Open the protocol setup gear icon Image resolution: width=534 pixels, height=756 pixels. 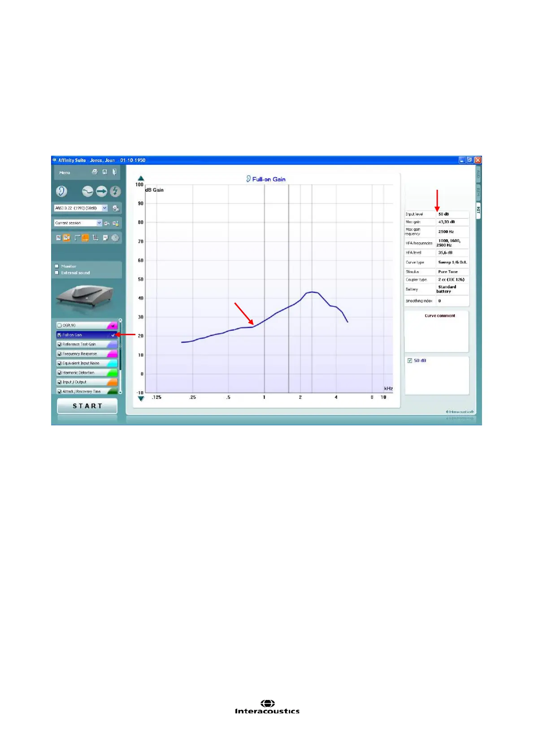pyautogui.click(x=116, y=208)
